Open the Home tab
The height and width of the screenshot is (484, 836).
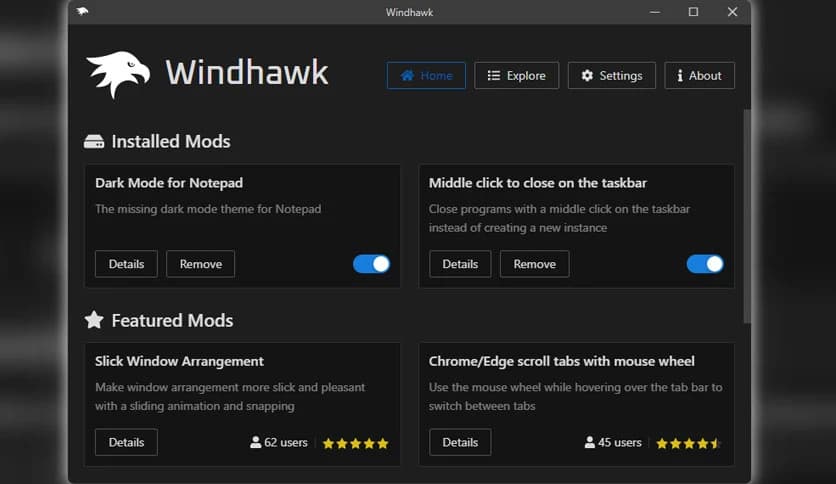coord(426,76)
